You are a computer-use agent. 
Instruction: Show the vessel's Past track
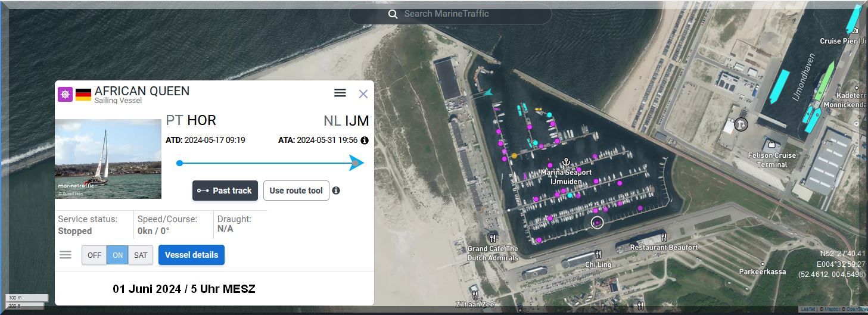(225, 191)
